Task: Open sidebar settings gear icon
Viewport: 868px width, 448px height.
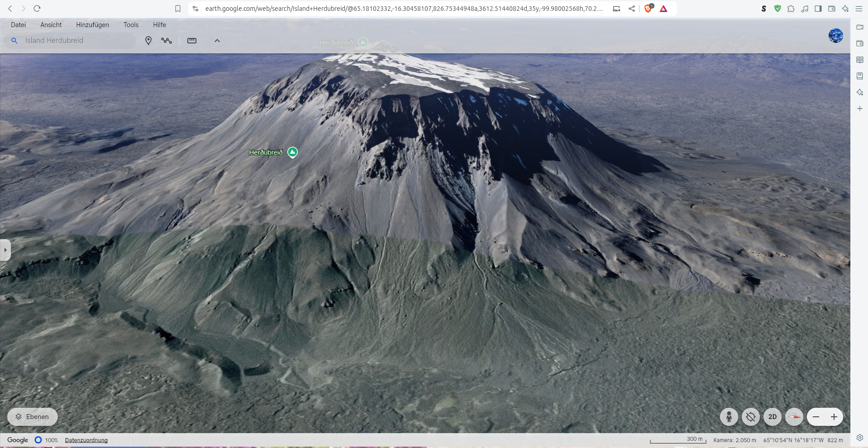Action: (x=860, y=438)
